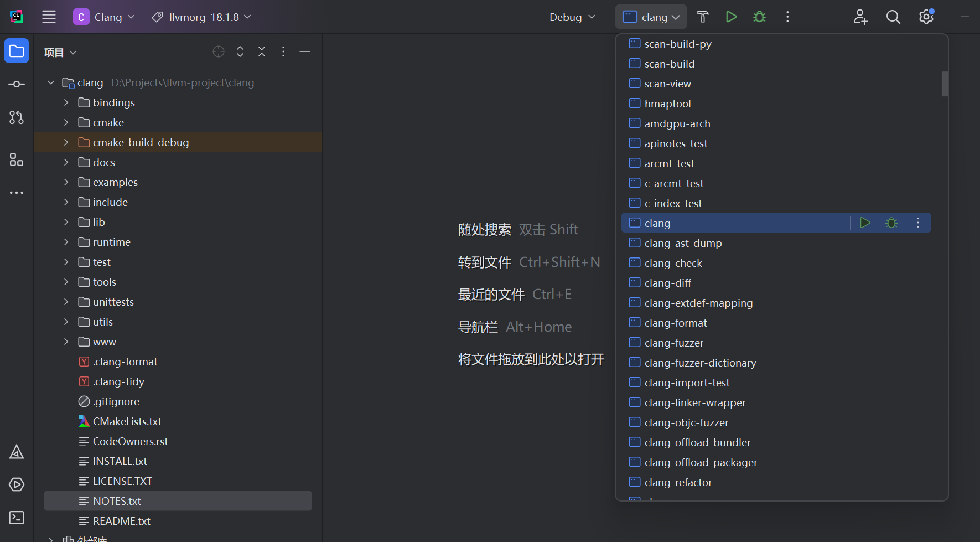Open IDE settings gear
The image size is (980, 542).
(x=926, y=17)
